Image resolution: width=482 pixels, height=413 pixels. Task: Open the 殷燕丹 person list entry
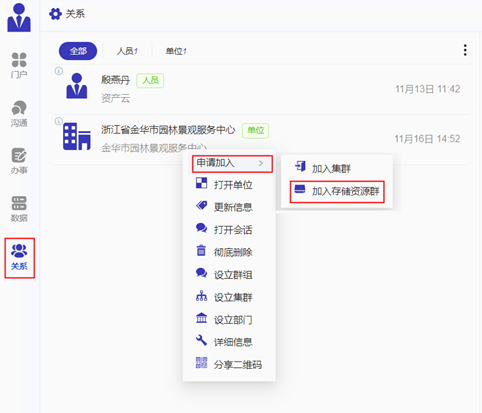[x=260, y=89]
